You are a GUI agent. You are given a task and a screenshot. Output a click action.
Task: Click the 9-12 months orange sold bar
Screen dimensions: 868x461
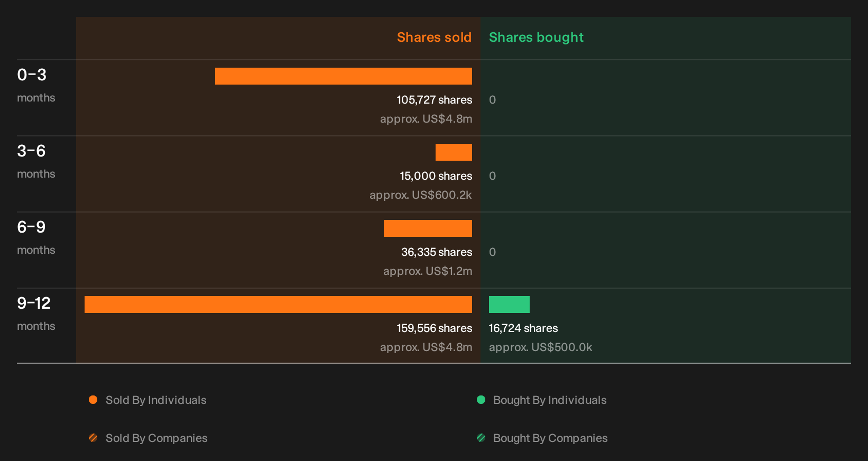pyautogui.click(x=278, y=305)
